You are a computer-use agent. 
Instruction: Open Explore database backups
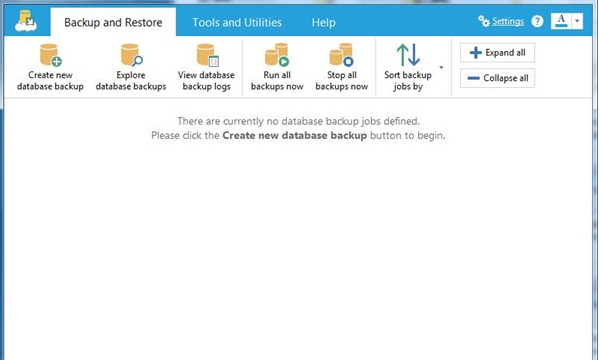(x=131, y=67)
